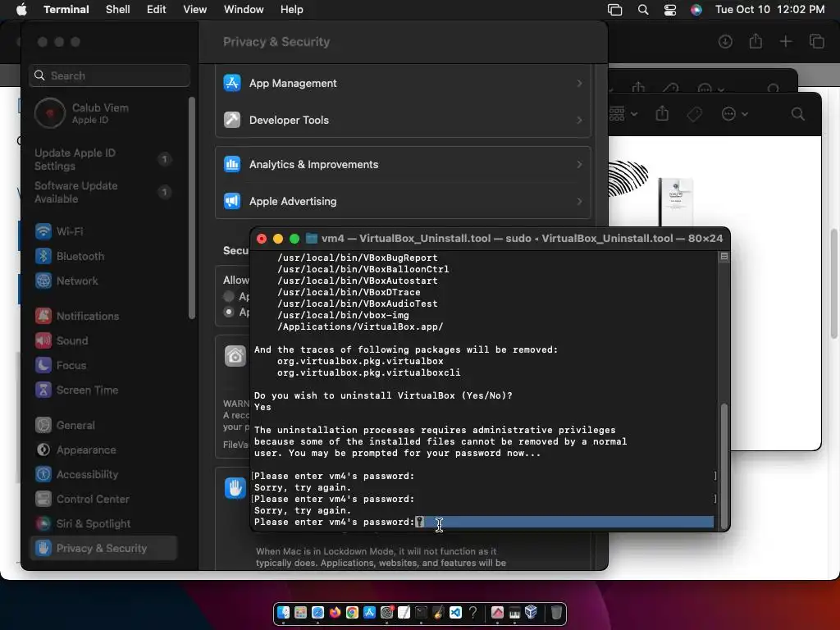Viewport: 840px width, 630px height.
Task: Click the folder proxy icon in Terminal title
Action: [x=311, y=239]
